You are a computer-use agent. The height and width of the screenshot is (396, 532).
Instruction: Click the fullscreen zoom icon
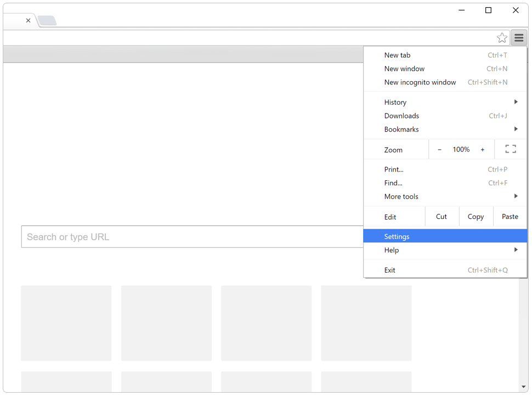click(x=511, y=149)
